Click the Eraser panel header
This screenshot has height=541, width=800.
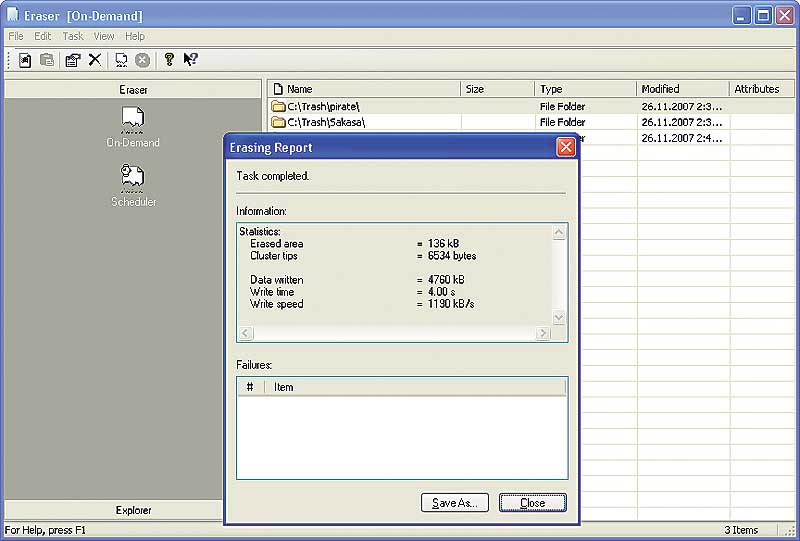133,90
